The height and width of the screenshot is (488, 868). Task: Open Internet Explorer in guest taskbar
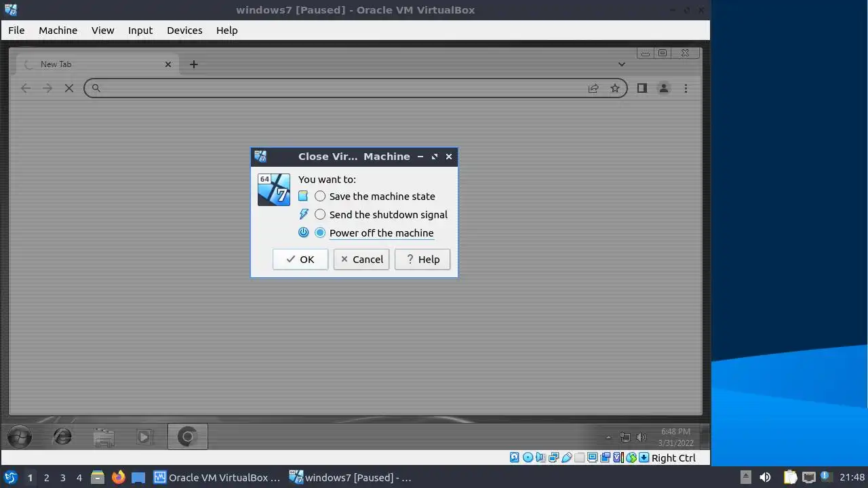pos(62,436)
